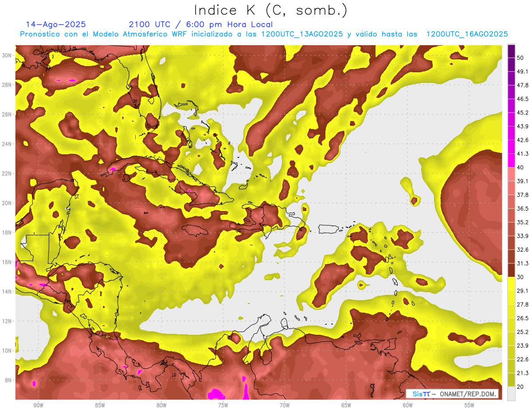
Task: Click the colorbar value label '41.3'
Action: (522, 154)
